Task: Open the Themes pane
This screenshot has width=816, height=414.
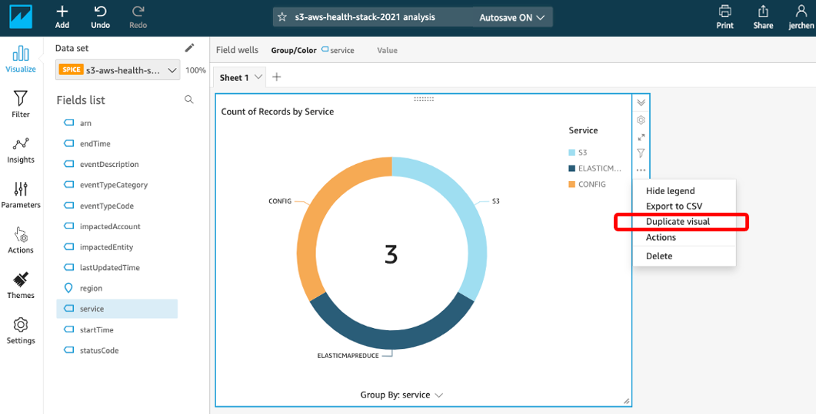Action: coord(21,286)
